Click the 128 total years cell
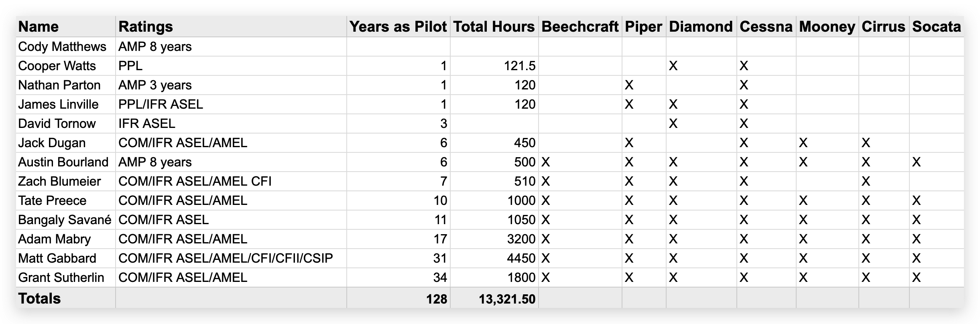The width and height of the screenshot is (980, 324). 399,298
